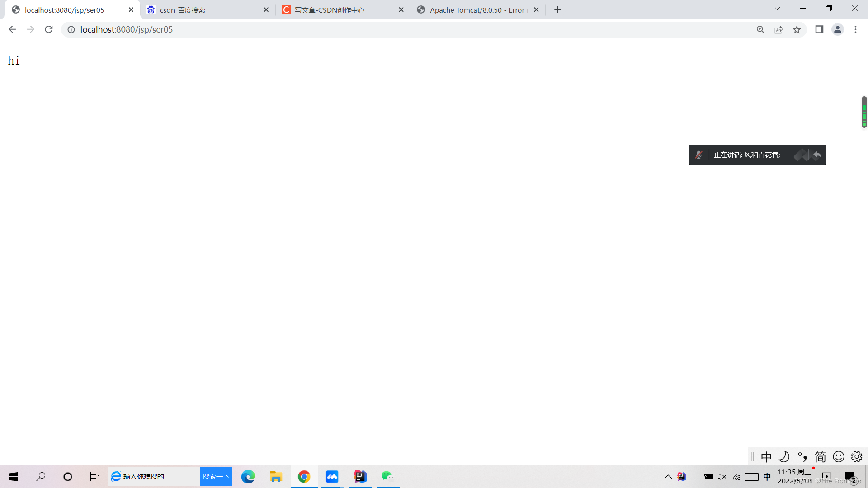Open the Chrome profile avatar
The height and width of the screenshot is (488, 868).
click(838, 29)
